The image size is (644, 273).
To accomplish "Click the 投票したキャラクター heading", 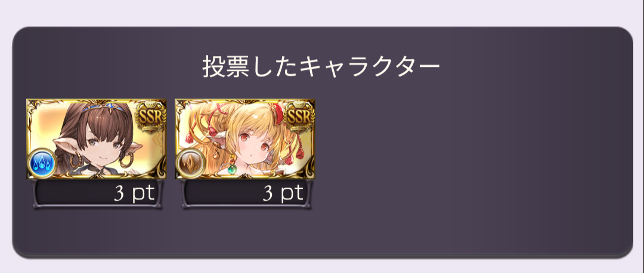I will tap(321, 66).
